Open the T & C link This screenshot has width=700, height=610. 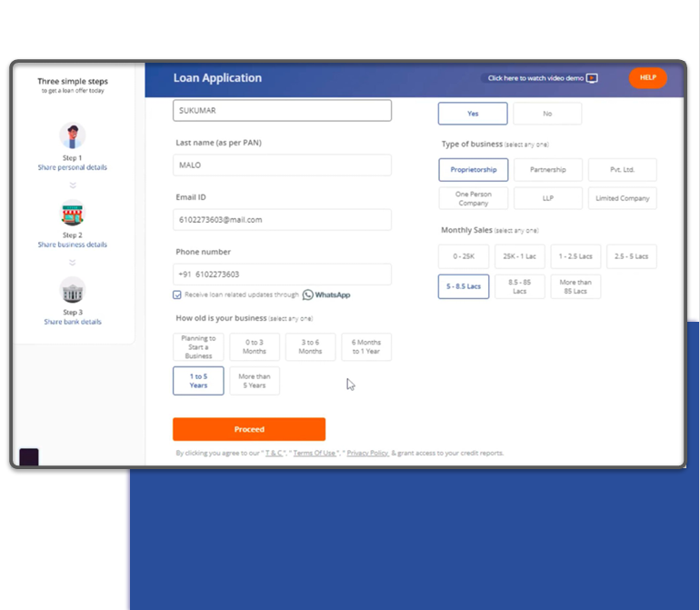[274, 453]
